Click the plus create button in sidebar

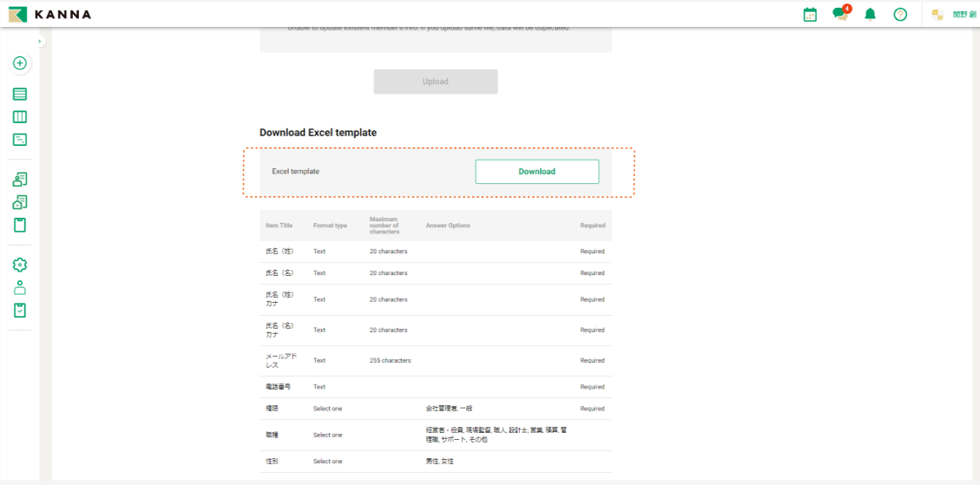[x=20, y=63]
